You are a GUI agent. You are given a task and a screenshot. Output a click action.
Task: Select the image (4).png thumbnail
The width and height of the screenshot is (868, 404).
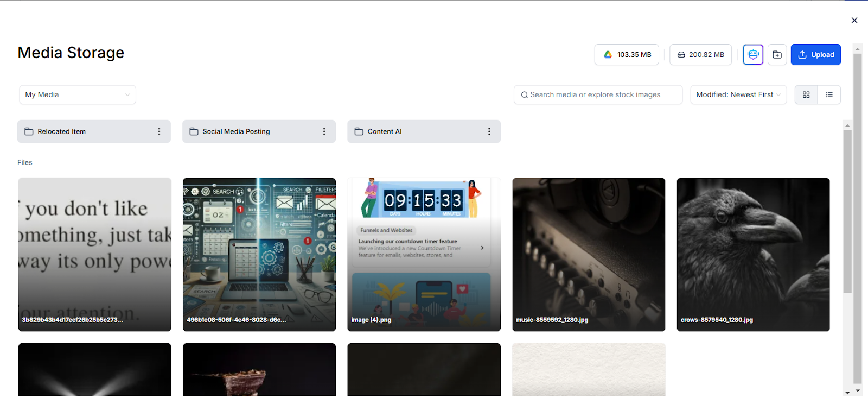(x=424, y=255)
